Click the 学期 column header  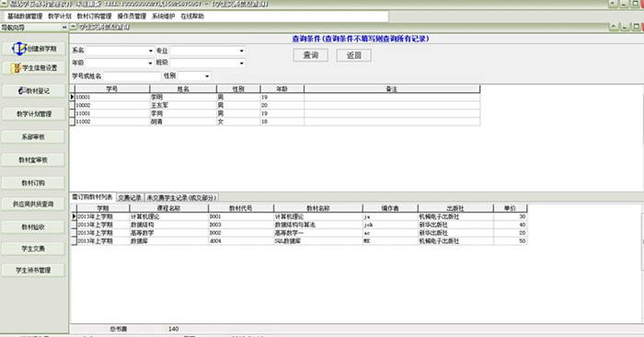point(103,208)
